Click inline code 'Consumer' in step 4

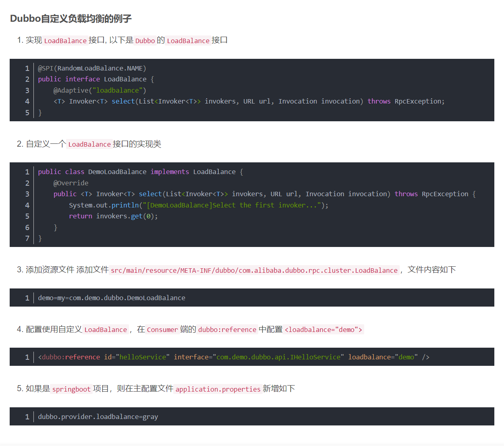pos(162,330)
